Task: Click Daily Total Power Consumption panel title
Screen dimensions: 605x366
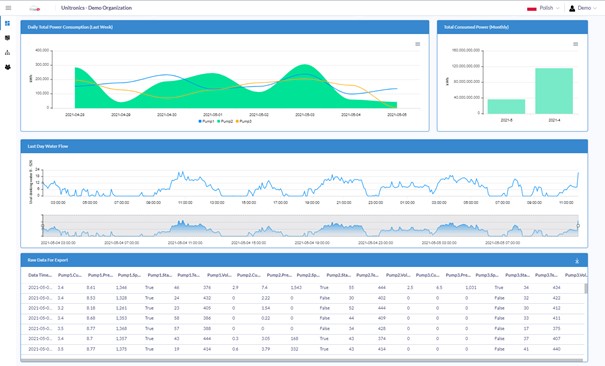Action: 70,27
